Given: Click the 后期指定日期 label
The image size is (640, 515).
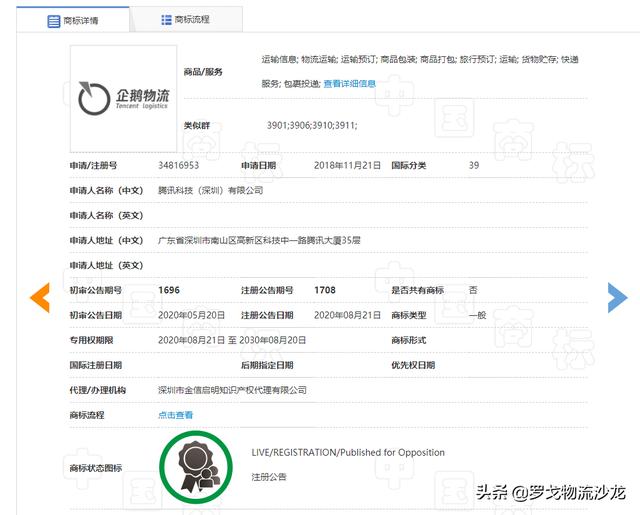Looking at the screenshot, I should [267, 365].
